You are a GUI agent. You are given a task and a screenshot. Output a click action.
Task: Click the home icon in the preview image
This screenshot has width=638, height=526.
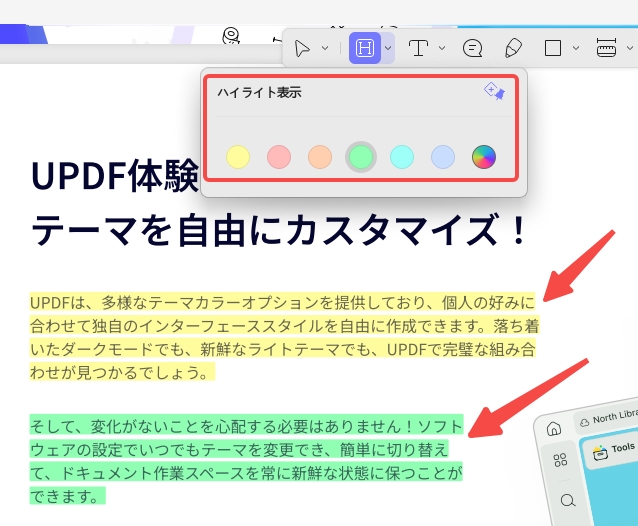pyautogui.click(x=554, y=428)
